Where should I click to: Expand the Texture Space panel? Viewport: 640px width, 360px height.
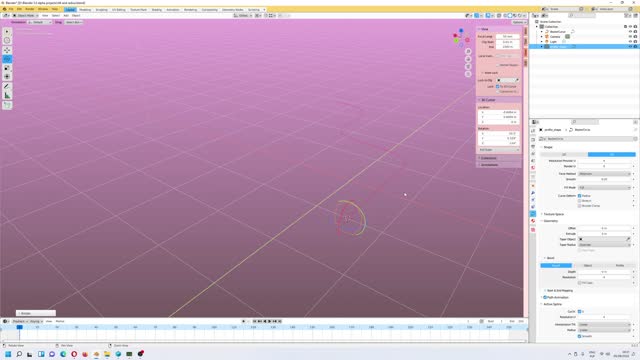coord(553,214)
